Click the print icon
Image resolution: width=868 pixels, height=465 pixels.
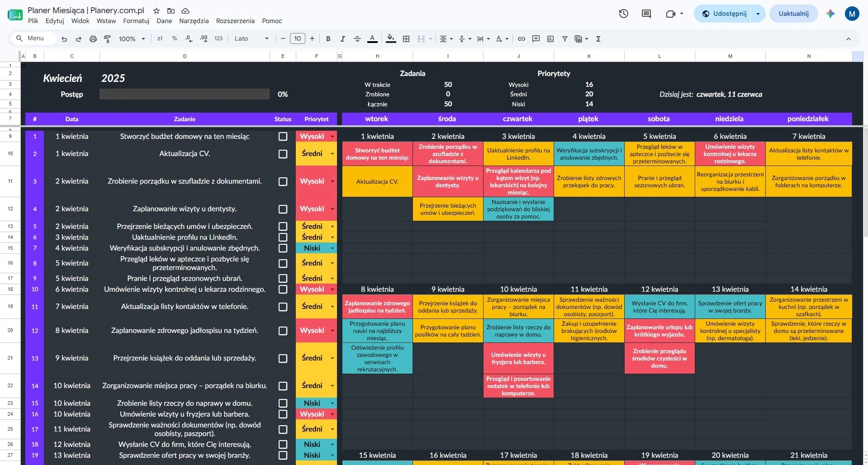click(x=93, y=39)
